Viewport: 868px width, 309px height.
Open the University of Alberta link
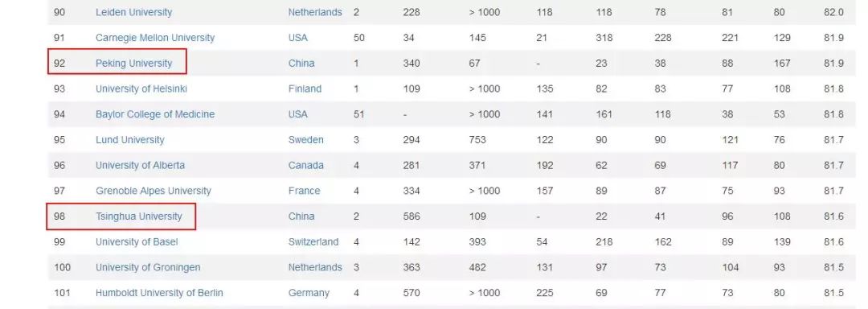(x=140, y=165)
